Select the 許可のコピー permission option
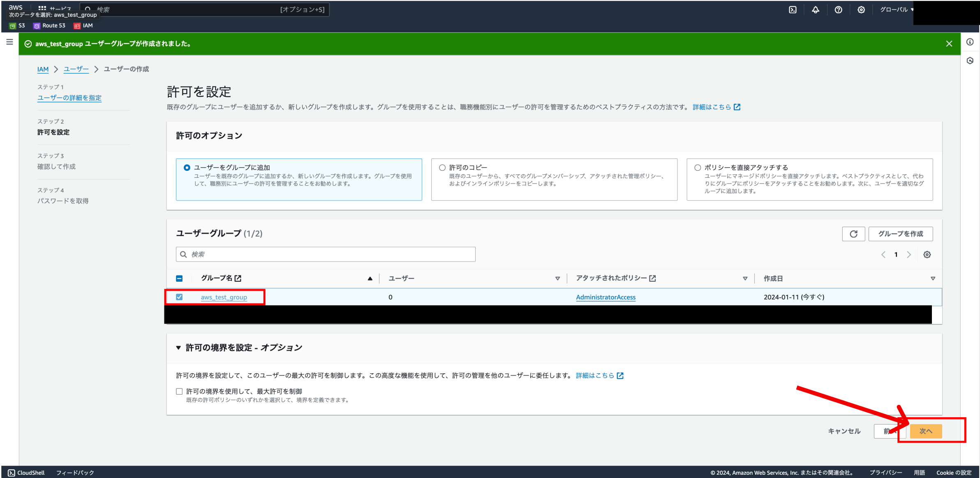Image resolution: width=980 pixels, height=478 pixels. 442,167
